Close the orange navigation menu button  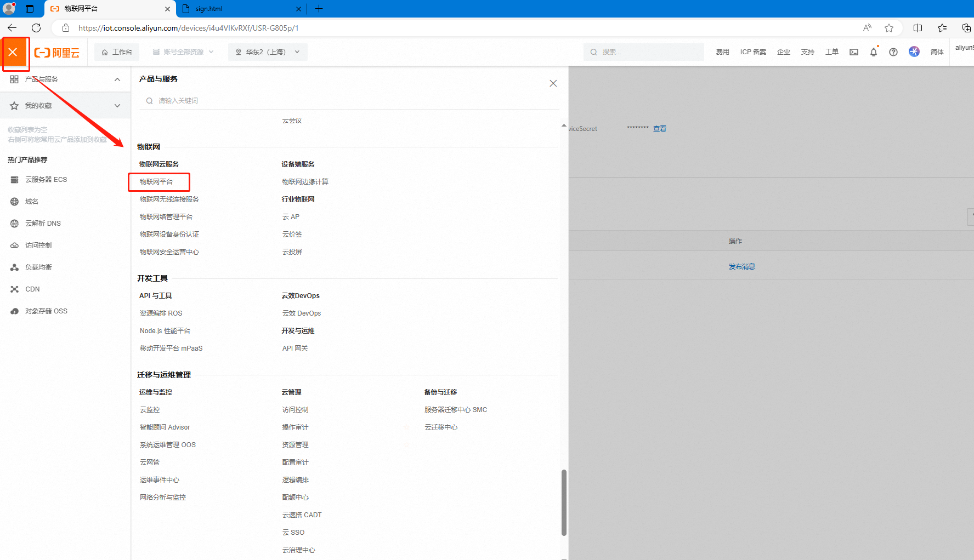(13, 52)
